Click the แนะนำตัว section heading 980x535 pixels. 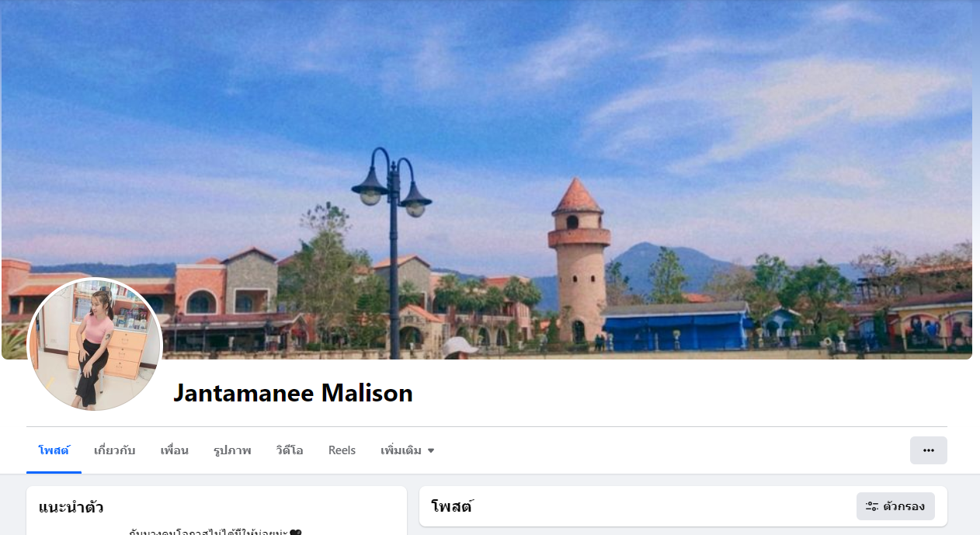pyautogui.click(x=71, y=508)
